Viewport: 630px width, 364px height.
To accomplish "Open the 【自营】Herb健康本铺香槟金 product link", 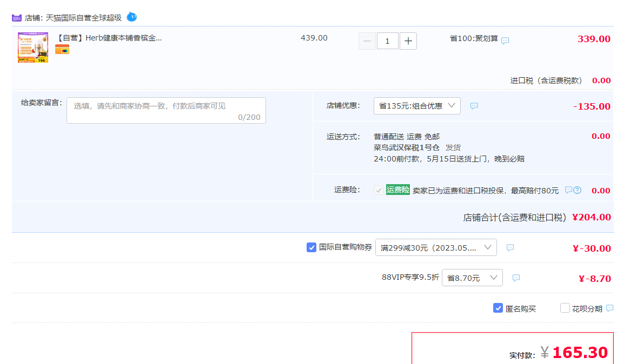I will (x=109, y=38).
